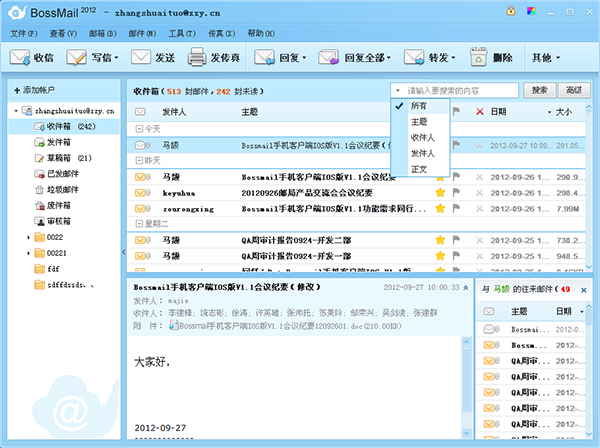The width and height of the screenshot is (600, 448).
Task: Click 添加帐户 add account button
Action: coord(34,90)
